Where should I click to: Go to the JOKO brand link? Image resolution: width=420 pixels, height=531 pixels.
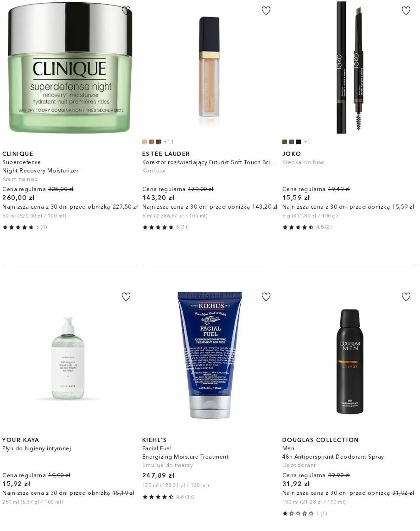[292, 154]
